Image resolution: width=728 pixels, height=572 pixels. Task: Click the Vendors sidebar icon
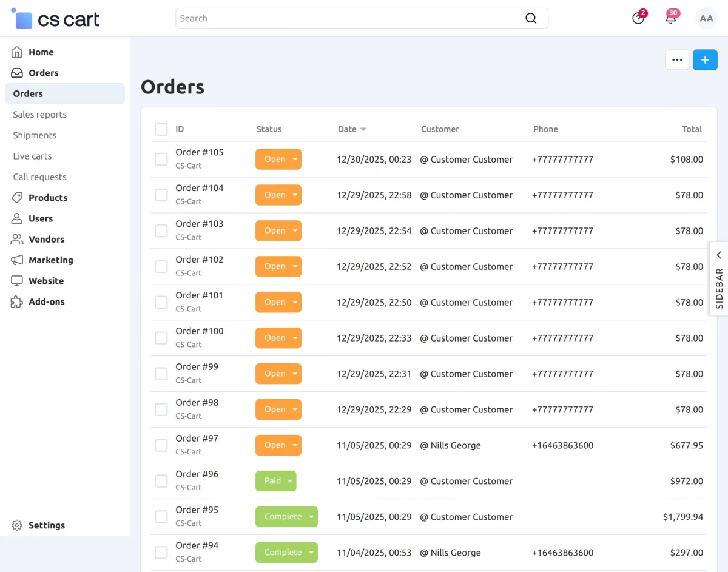(17, 239)
